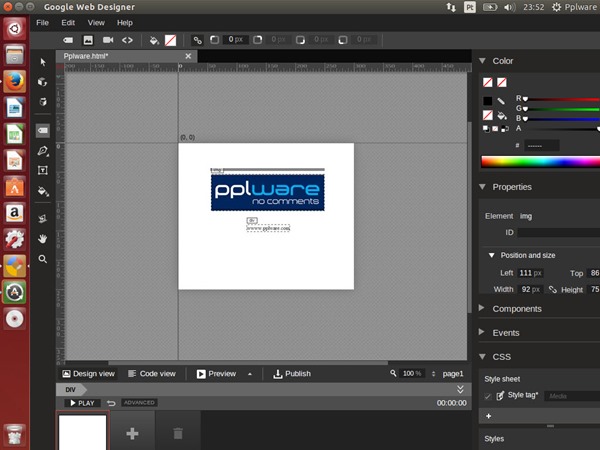Click the top-left corner radius field
This screenshot has height=450, width=600.
click(x=236, y=39)
